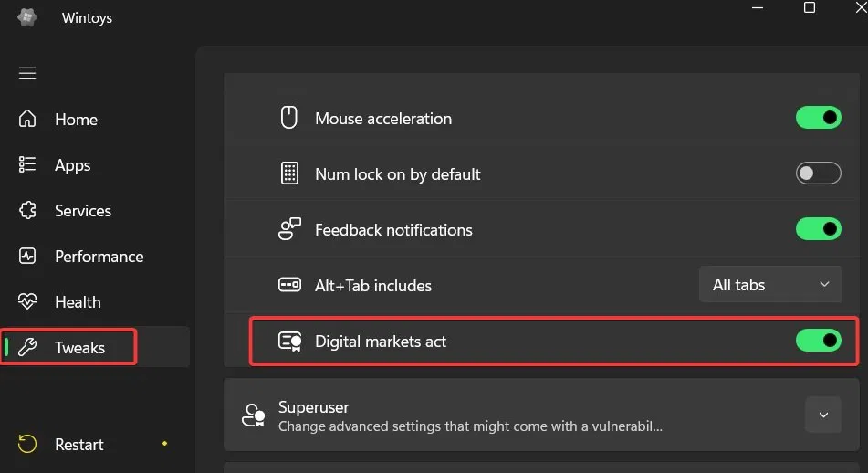Viewport: 868px width, 473px height.
Task: Click the Digital markets act label
Action: coord(381,342)
